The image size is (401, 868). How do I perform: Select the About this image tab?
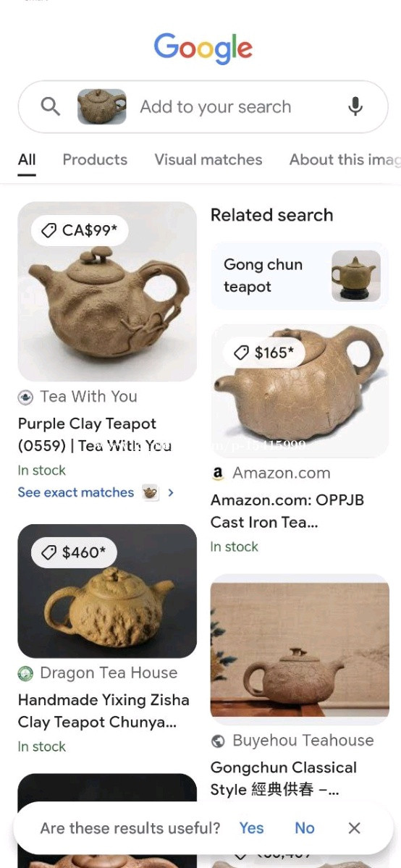point(345,159)
